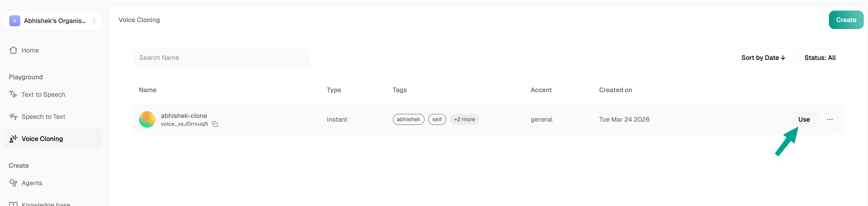Image resolution: width=868 pixels, height=206 pixels.
Task: Expand the organisation switcher chevron
Action: (94, 21)
